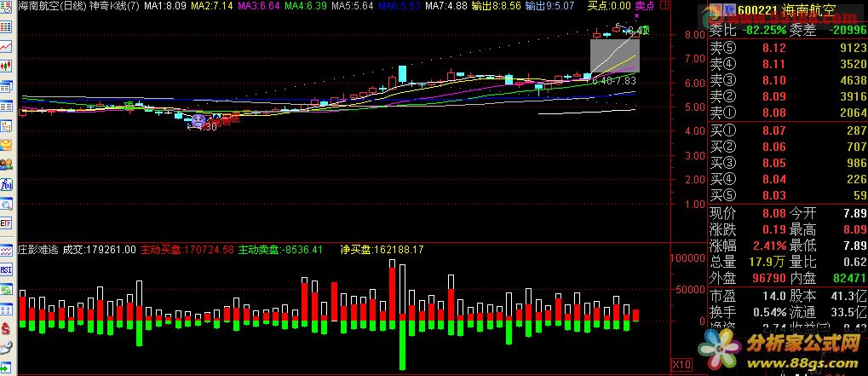The image size is (868, 376).
Task: Click the 买① row price 8.07
Action: 774,130
